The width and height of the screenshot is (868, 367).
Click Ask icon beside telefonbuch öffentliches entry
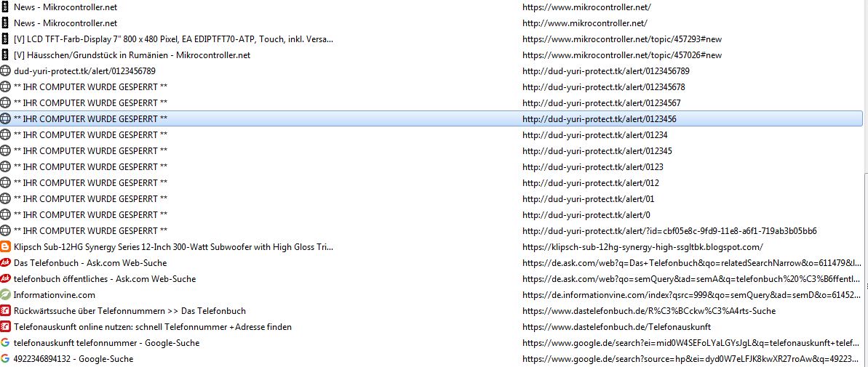[x=6, y=279]
